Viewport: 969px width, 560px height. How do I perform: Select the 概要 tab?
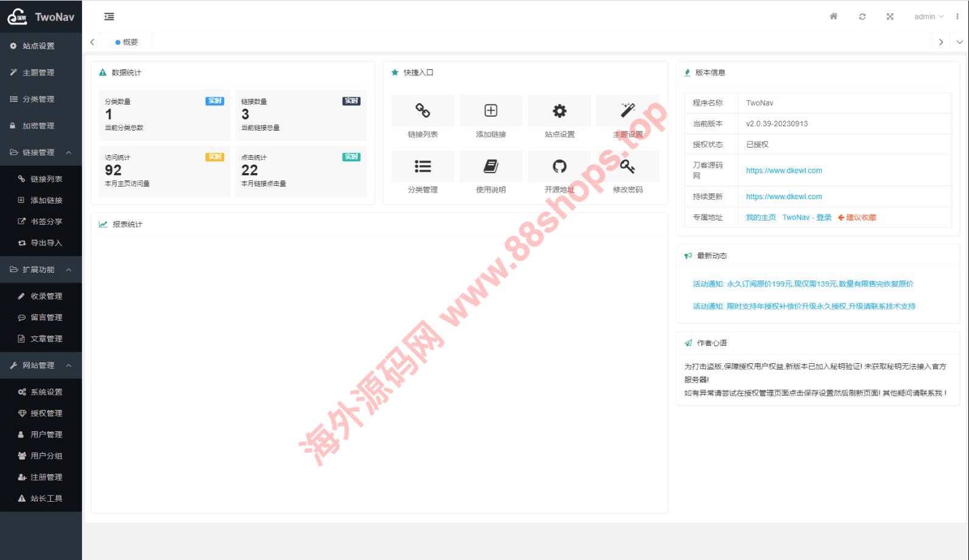128,42
